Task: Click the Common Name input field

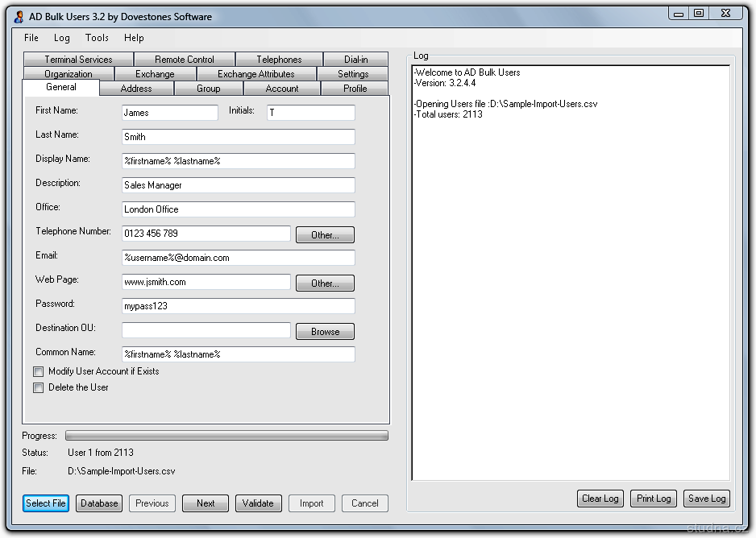Action: pyautogui.click(x=239, y=354)
